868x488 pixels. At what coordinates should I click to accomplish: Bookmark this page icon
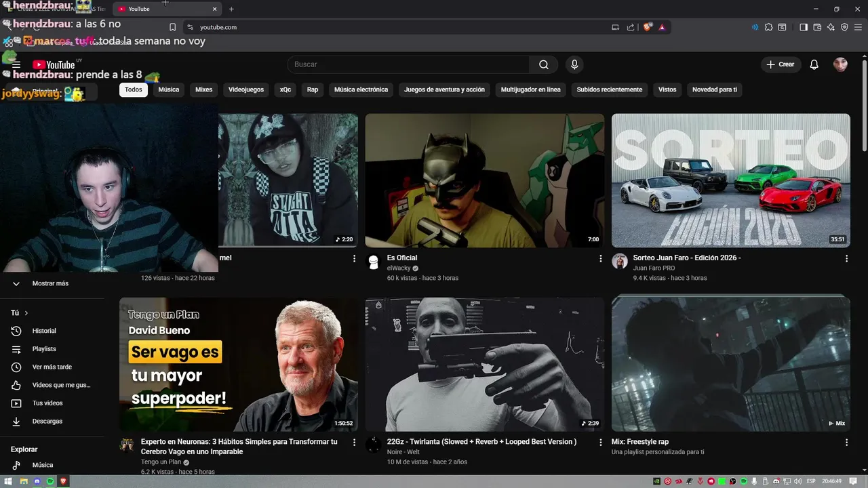(x=172, y=27)
